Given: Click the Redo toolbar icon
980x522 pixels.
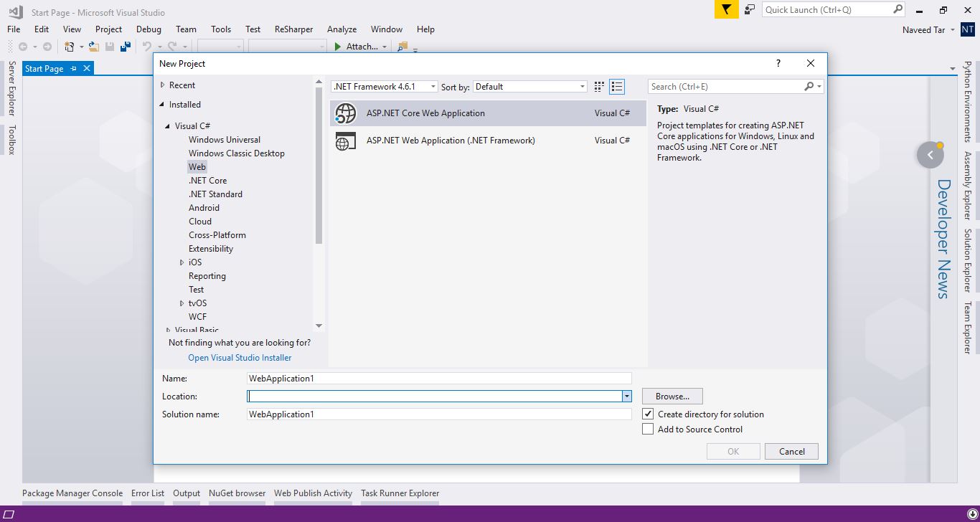Looking at the screenshot, I should point(172,47).
